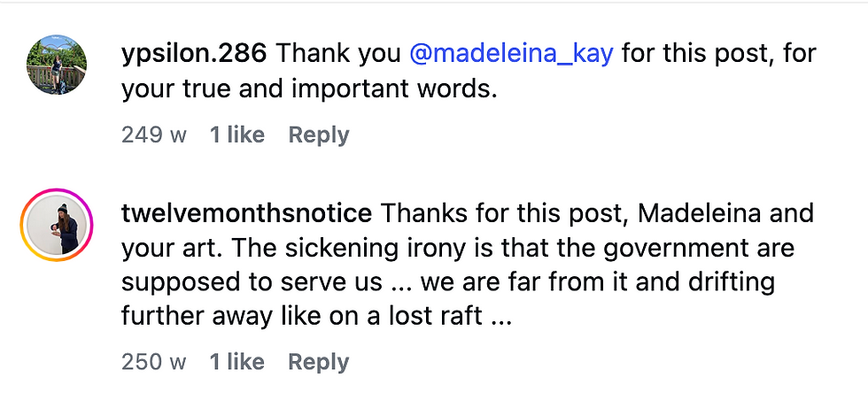The width and height of the screenshot is (868, 400).
Task: Reply to ypsilon.286's comment
Action: (x=319, y=135)
